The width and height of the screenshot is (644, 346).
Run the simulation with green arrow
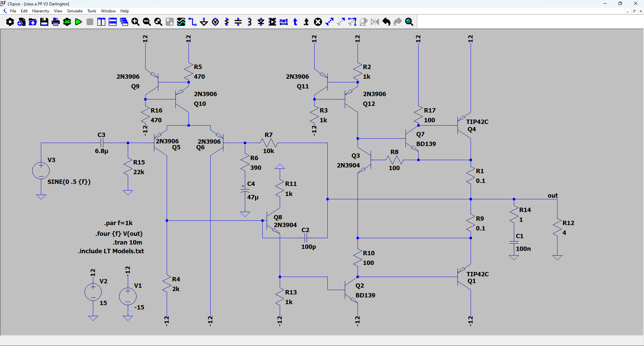click(x=78, y=22)
